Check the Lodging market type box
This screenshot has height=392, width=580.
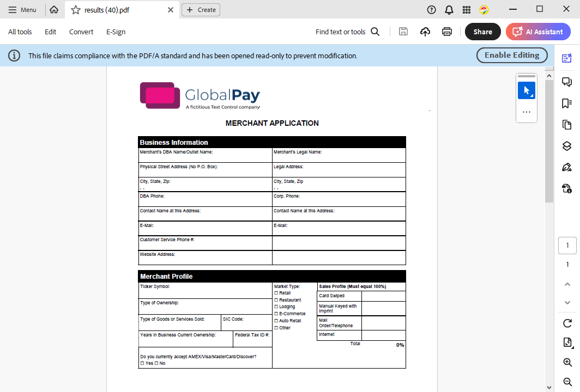pyautogui.click(x=276, y=307)
